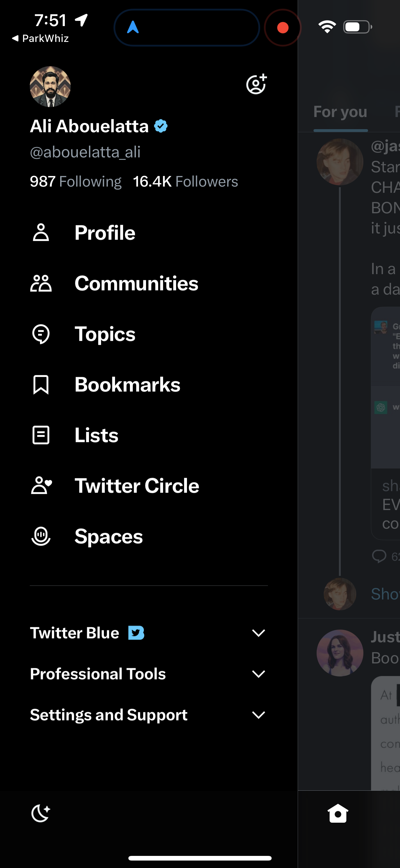Open the Lists section
Screen dimensions: 400x868
click(96, 436)
